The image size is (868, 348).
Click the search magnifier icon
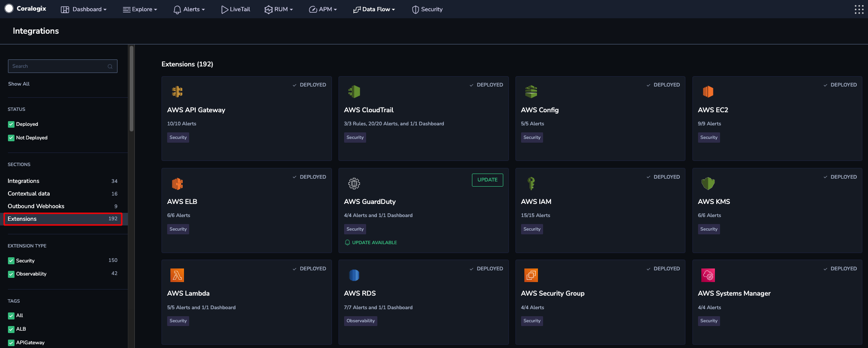coord(110,66)
